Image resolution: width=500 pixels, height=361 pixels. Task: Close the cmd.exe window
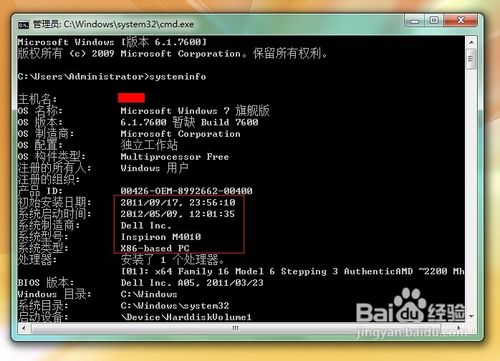tap(461, 21)
